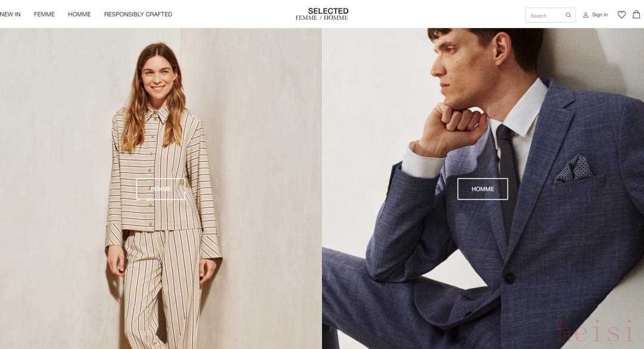Go to RESPONSIBLY CRAFTED section

point(138,14)
